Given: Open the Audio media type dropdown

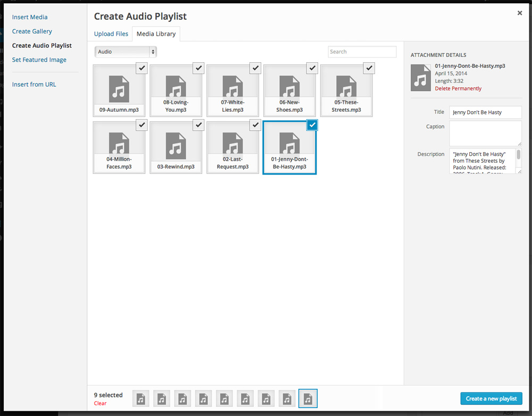Looking at the screenshot, I should [126, 52].
